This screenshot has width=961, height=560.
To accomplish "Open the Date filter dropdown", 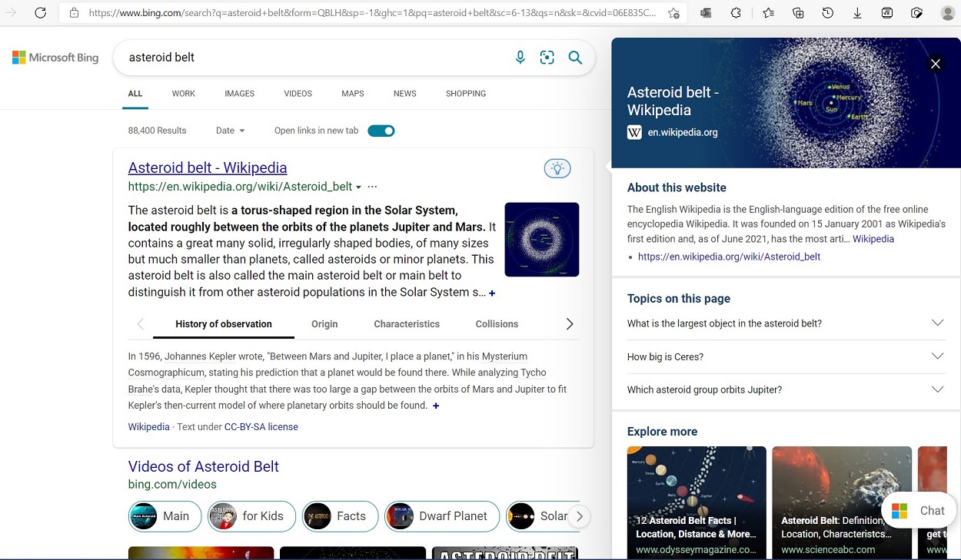I will 230,131.
